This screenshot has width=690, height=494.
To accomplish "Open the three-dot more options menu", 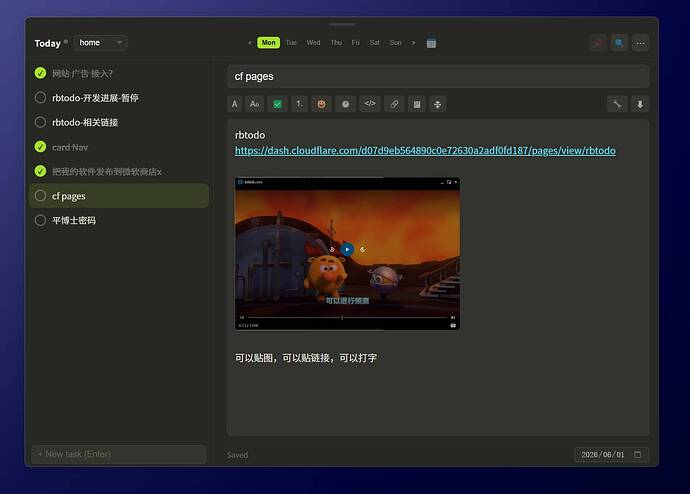I will [x=640, y=43].
